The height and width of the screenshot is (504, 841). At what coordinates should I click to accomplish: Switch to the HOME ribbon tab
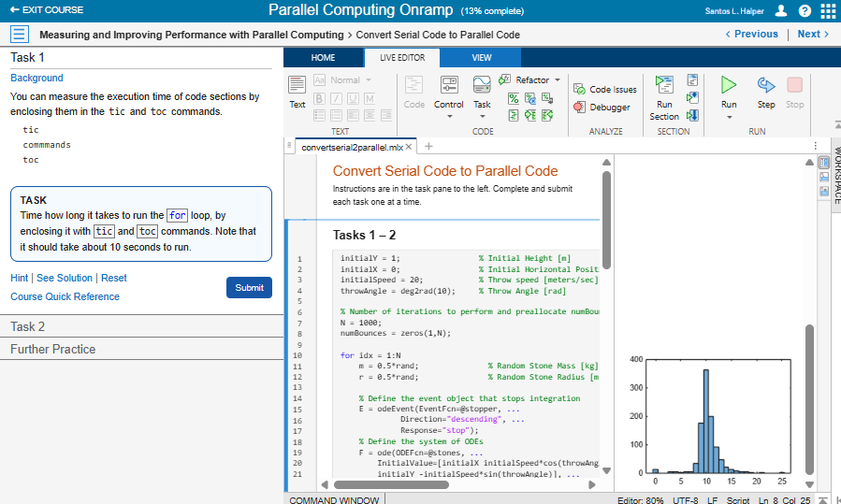tap(323, 58)
